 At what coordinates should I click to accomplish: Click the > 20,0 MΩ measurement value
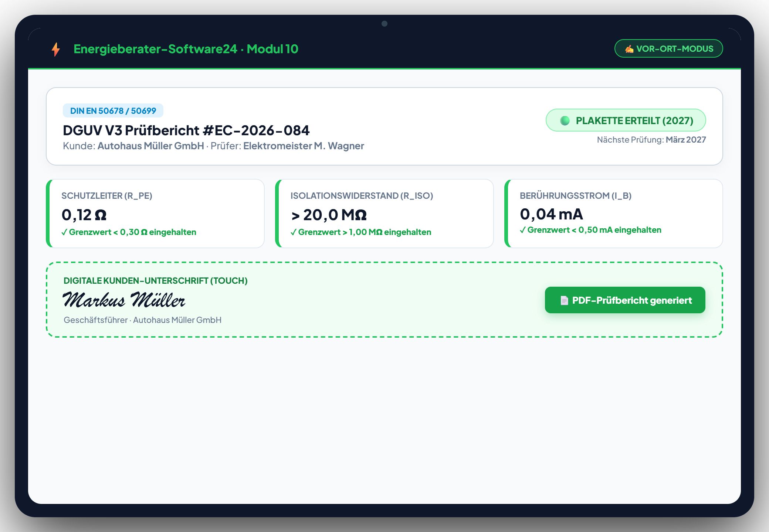[x=329, y=215]
